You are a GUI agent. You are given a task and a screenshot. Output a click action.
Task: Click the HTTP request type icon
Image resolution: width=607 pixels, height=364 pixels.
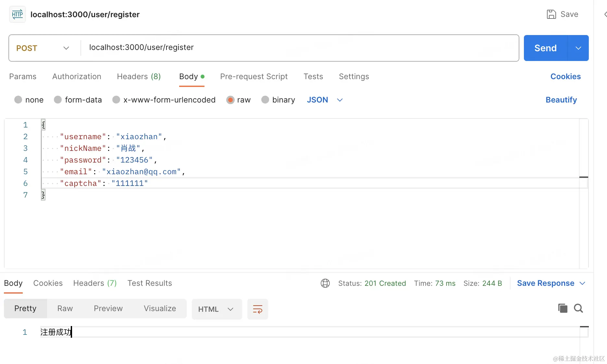pos(18,14)
